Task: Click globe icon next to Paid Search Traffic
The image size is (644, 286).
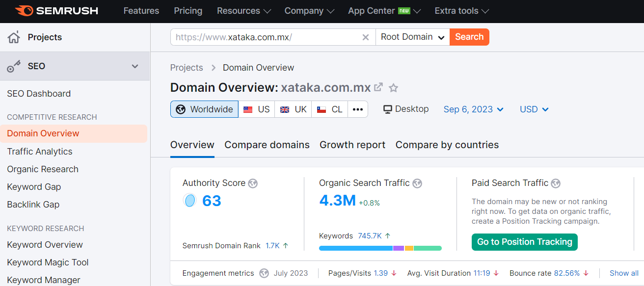Action: [x=556, y=183]
